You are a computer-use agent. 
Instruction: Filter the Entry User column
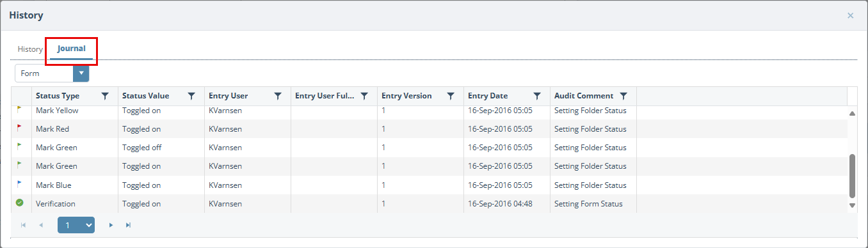point(278,96)
